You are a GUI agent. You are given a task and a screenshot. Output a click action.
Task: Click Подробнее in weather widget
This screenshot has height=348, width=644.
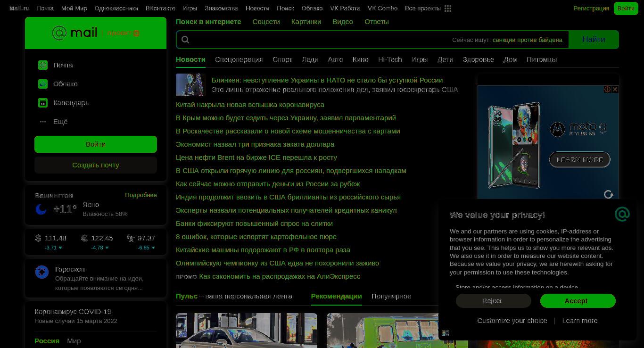click(141, 195)
